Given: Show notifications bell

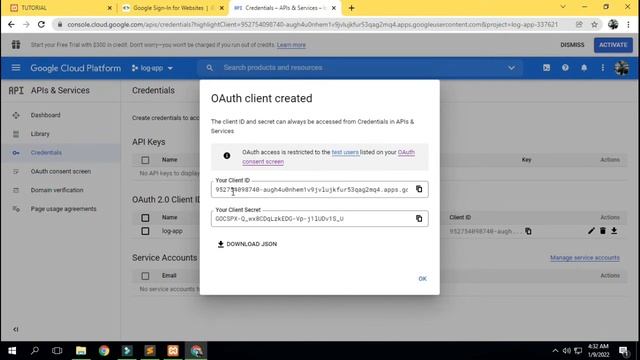Looking at the screenshot, I should point(584,68).
